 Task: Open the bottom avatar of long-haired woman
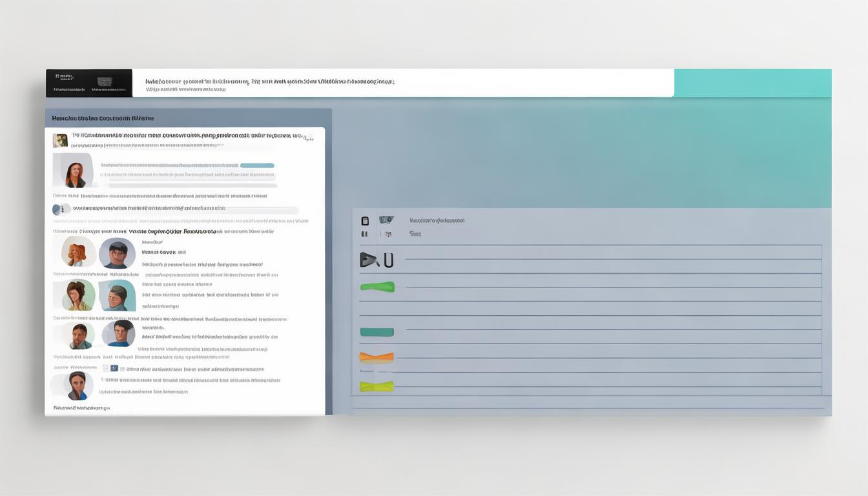coord(77,385)
